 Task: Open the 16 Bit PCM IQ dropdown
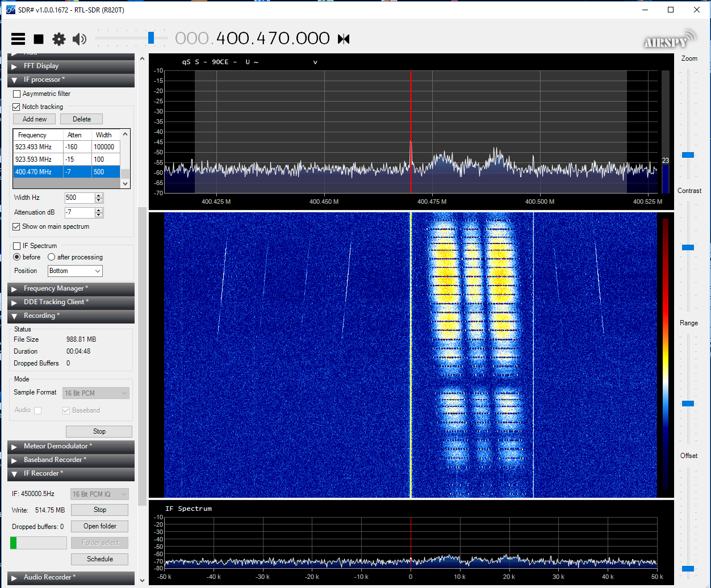[x=99, y=494]
